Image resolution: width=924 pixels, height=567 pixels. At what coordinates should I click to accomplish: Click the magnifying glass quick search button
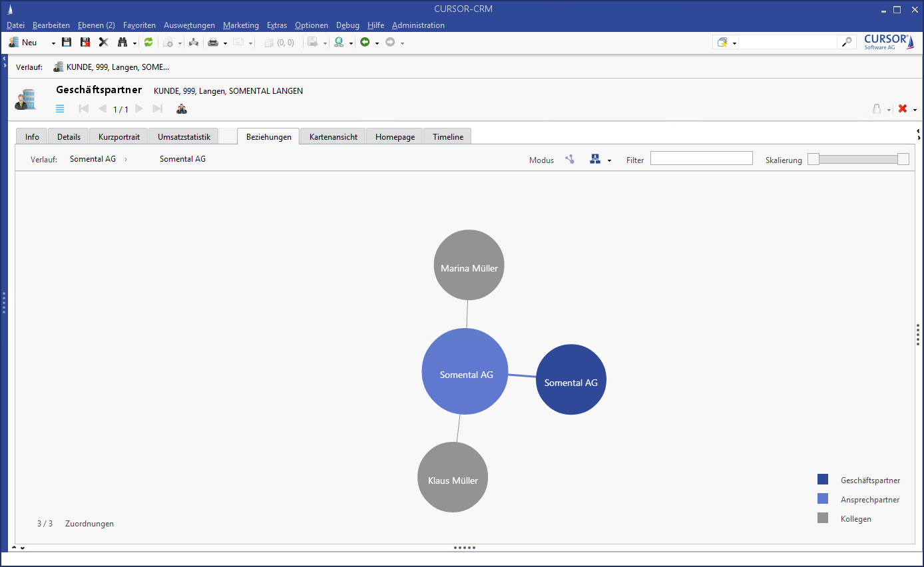point(846,42)
